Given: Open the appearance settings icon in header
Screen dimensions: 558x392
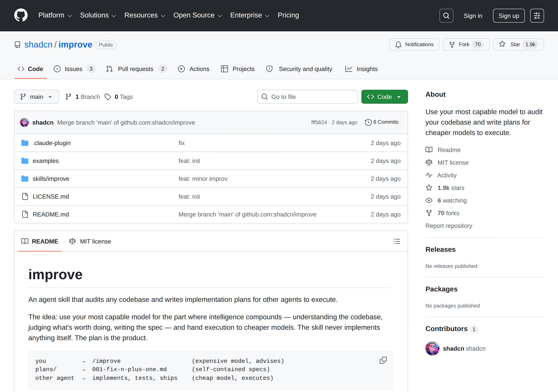Looking at the screenshot, I should pyautogui.click(x=537, y=16).
